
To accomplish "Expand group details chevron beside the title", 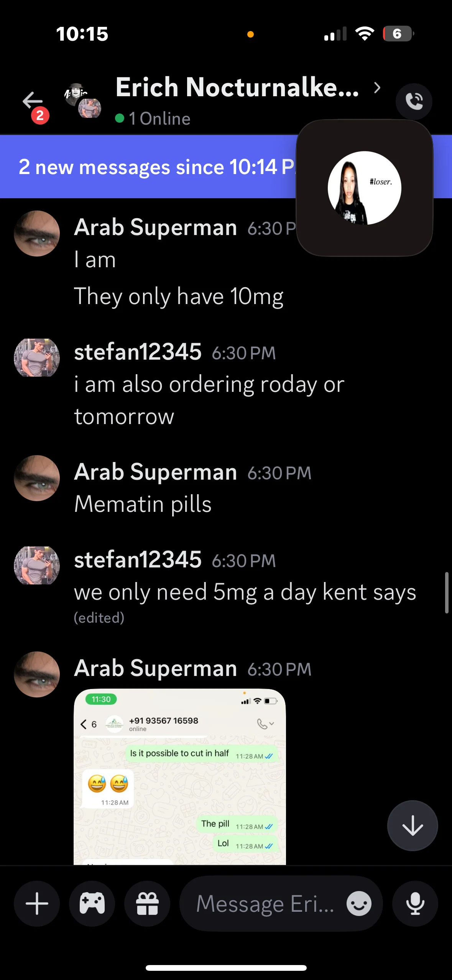I will click(377, 88).
